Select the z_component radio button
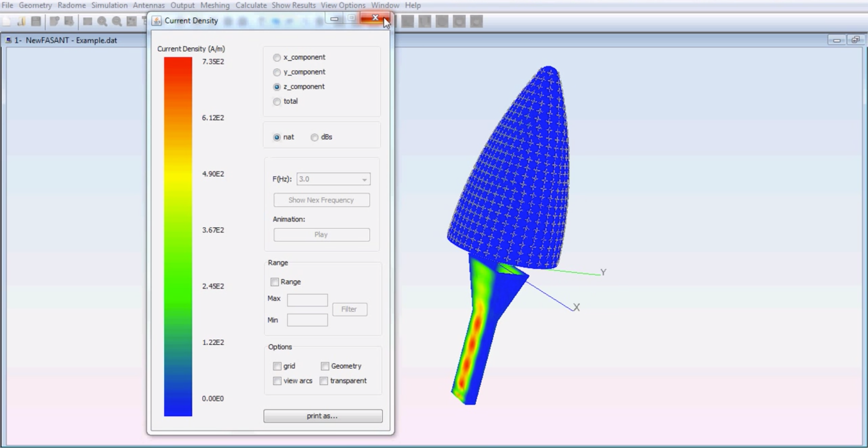The height and width of the screenshot is (448, 868). [x=277, y=87]
